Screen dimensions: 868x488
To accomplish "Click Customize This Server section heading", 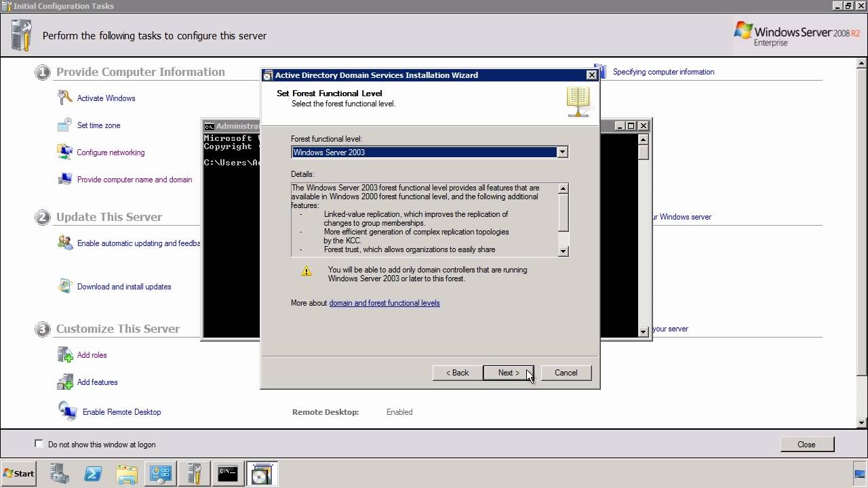I will click(x=118, y=329).
